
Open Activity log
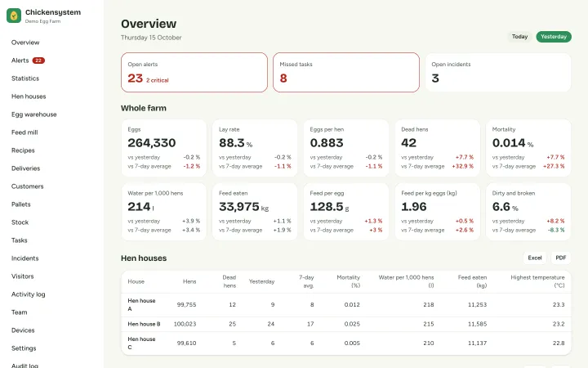point(28,294)
